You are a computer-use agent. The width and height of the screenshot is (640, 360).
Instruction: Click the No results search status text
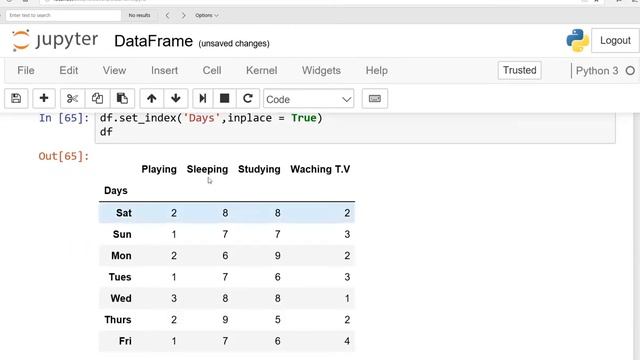[140, 16]
